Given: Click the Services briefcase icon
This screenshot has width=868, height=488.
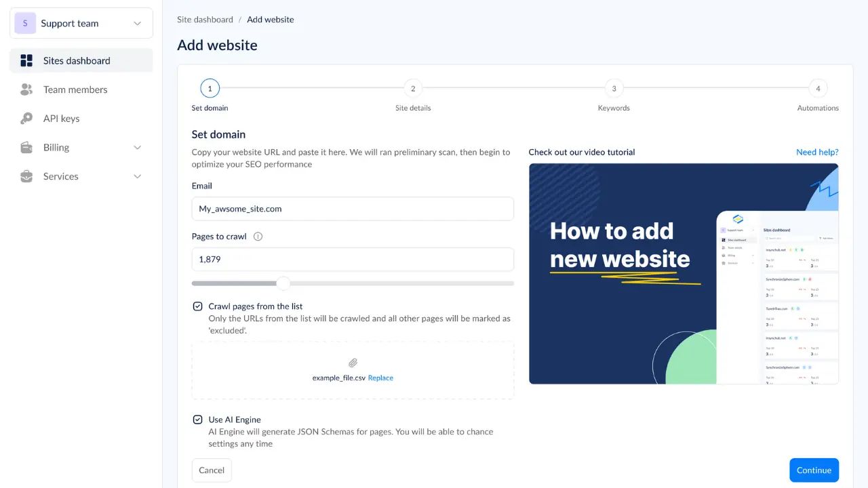Looking at the screenshot, I should pyautogui.click(x=26, y=177).
